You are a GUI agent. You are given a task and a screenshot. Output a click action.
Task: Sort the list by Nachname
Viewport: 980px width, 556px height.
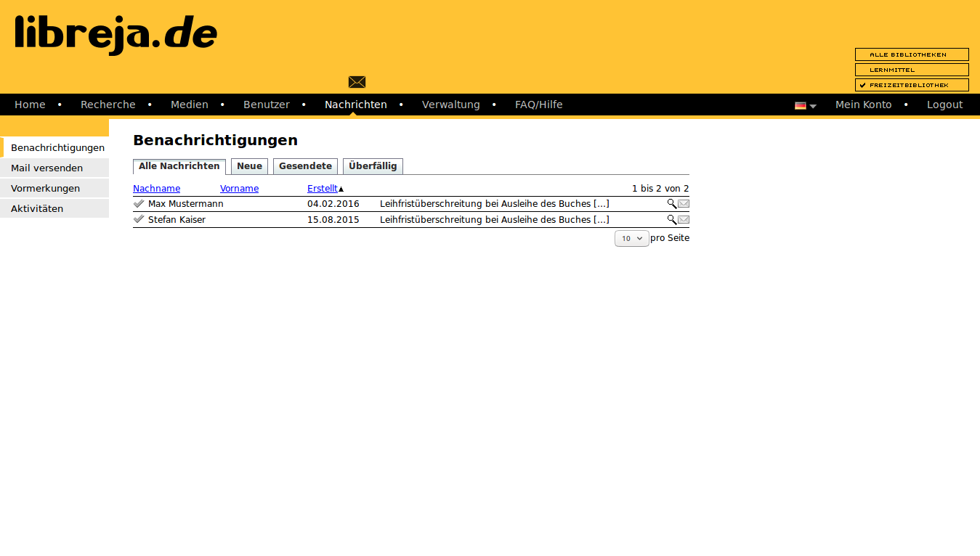[156, 189]
